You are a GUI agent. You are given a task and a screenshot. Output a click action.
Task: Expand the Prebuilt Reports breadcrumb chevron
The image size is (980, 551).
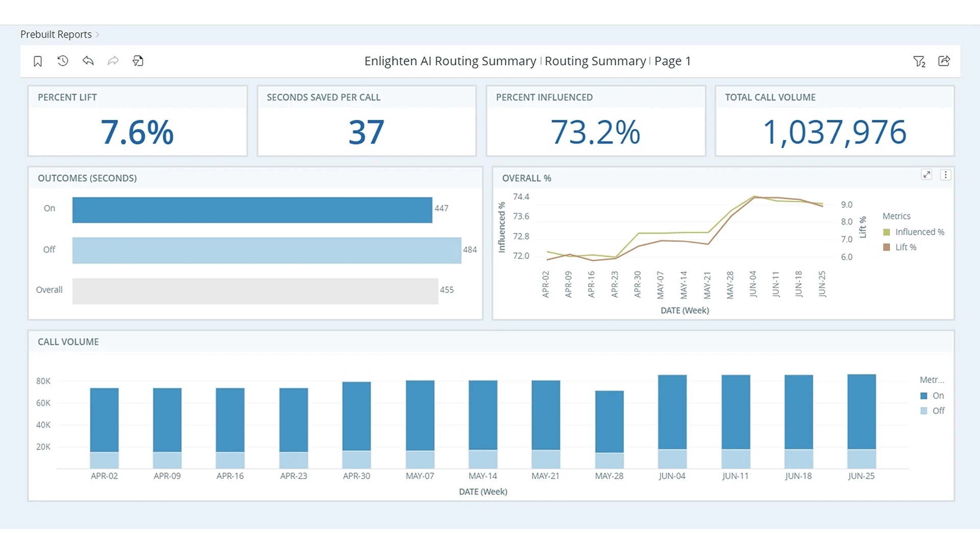tap(97, 34)
